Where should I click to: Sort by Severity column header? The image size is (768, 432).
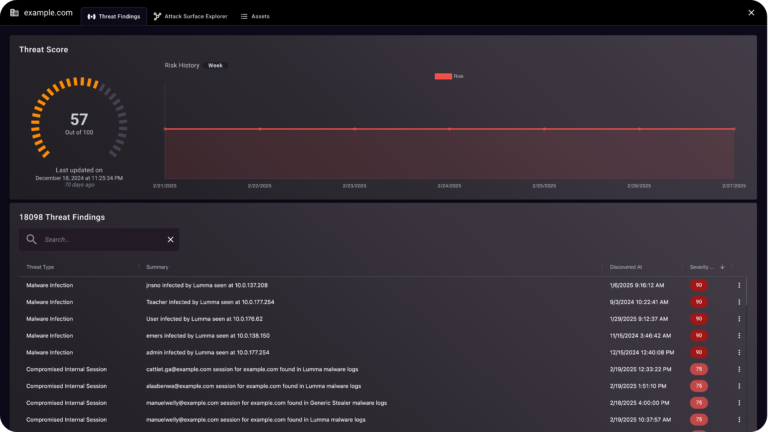(701, 267)
